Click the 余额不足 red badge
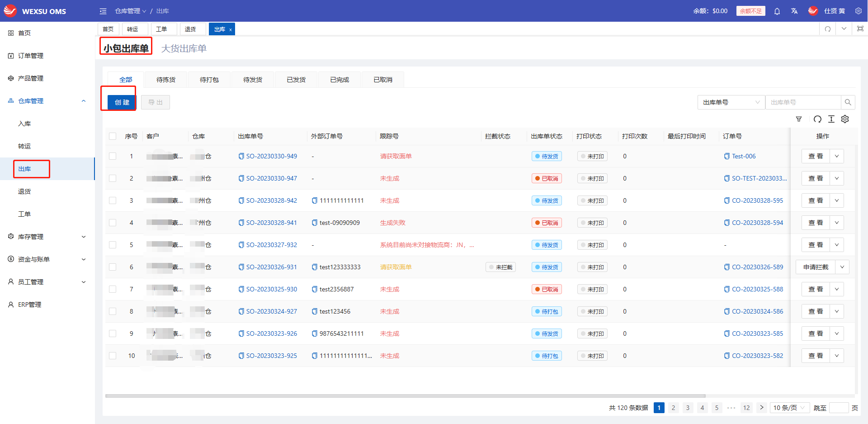 pos(750,11)
